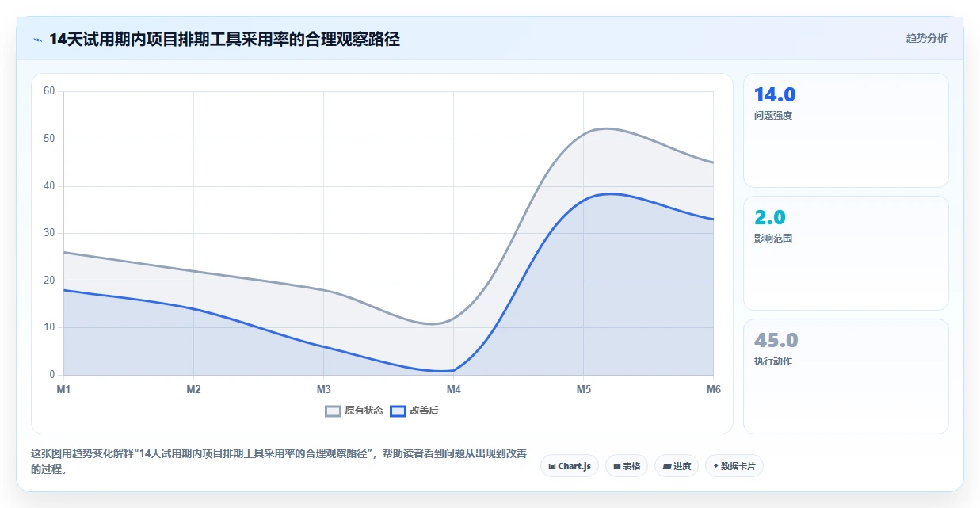This screenshot has width=980, height=508.
Task: Open the 问题强度 card showing 14.0
Action: pyautogui.click(x=845, y=130)
